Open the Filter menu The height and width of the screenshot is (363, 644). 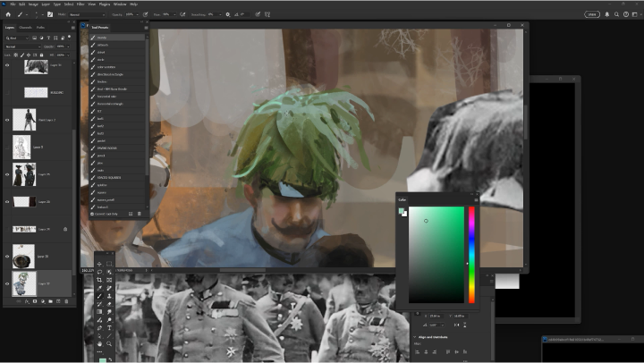click(80, 4)
